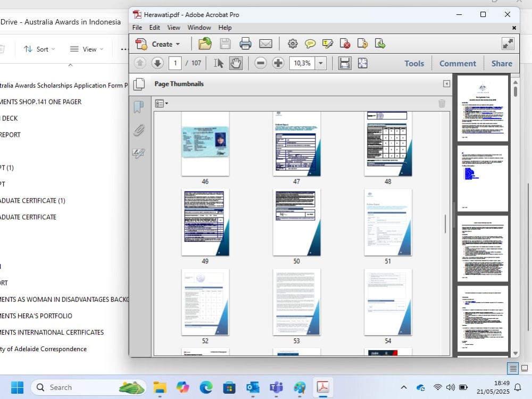Open View dropdown in file explorer window
Image resolution: width=532 pixels, height=399 pixels.
pyautogui.click(x=87, y=49)
